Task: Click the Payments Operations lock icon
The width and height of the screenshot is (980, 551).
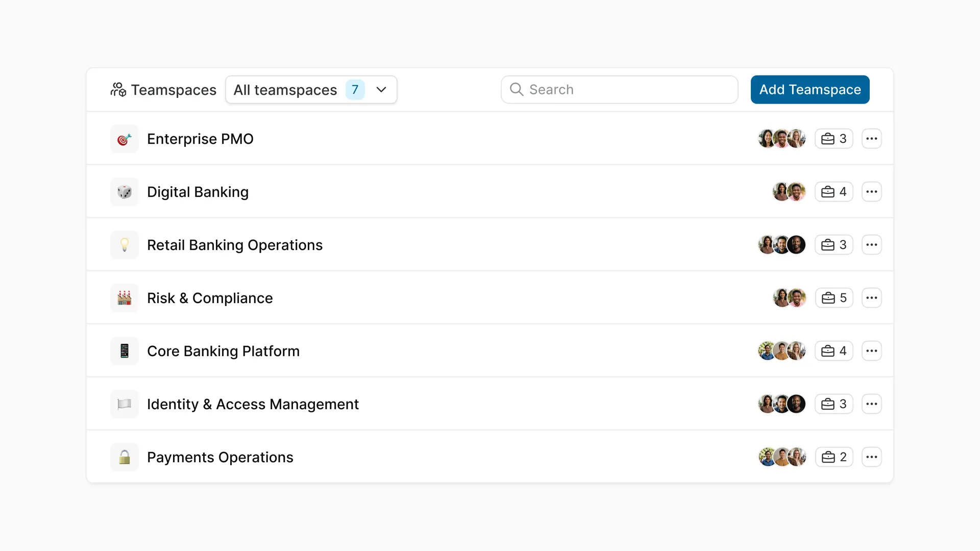Action: 125,457
